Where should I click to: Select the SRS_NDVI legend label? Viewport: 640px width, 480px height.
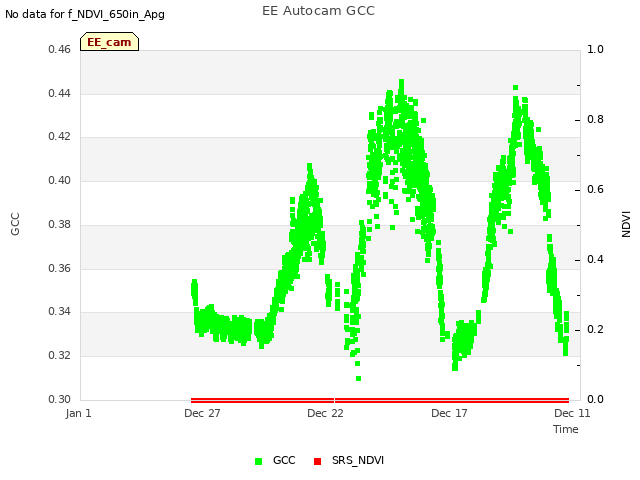click(x=358, y=460)
